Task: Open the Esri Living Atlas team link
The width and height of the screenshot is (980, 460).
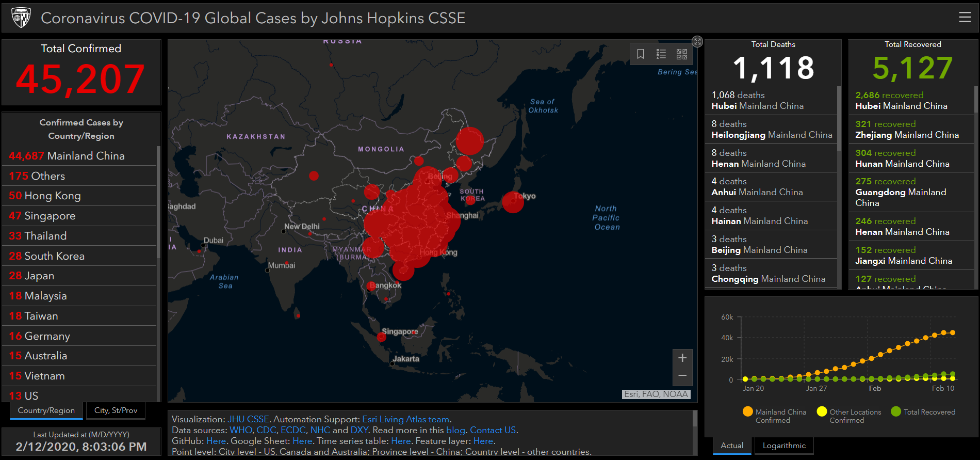Action: point(406,419)
